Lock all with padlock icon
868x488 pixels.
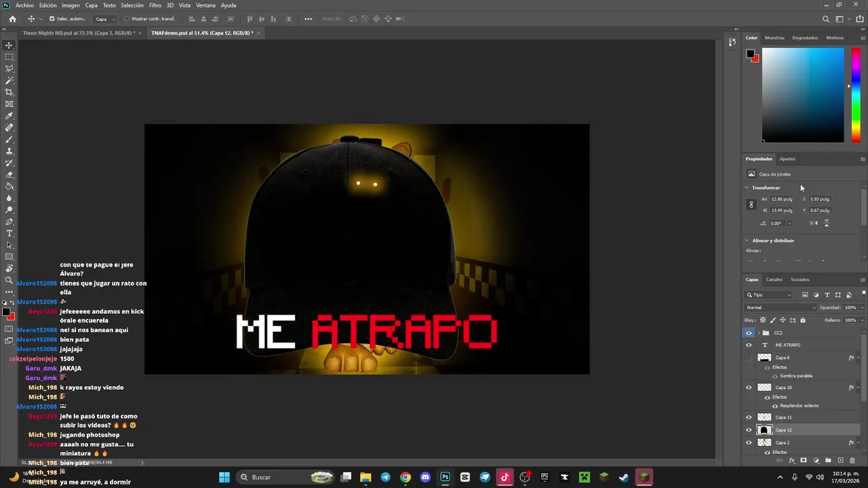(803, 320)
